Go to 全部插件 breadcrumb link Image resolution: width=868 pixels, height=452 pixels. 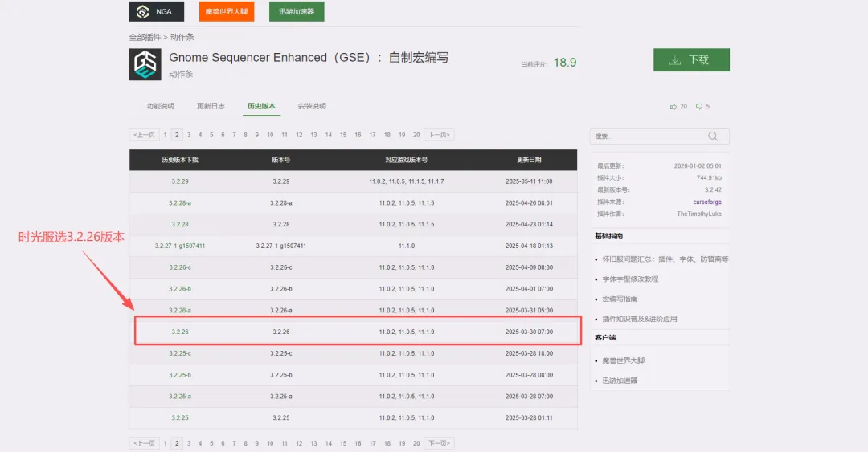(145, 37)
